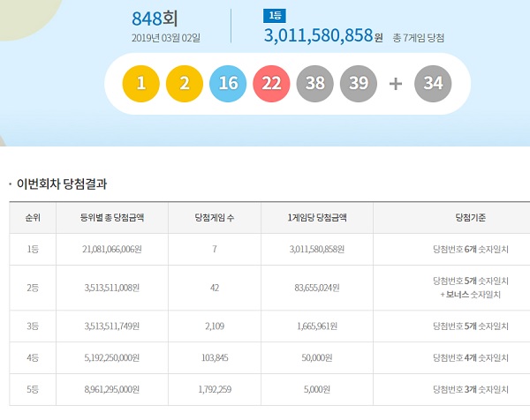Click winner count 2,109 cell
The width and height of the screenshot is (530, 420).
[x=215, y=326]
